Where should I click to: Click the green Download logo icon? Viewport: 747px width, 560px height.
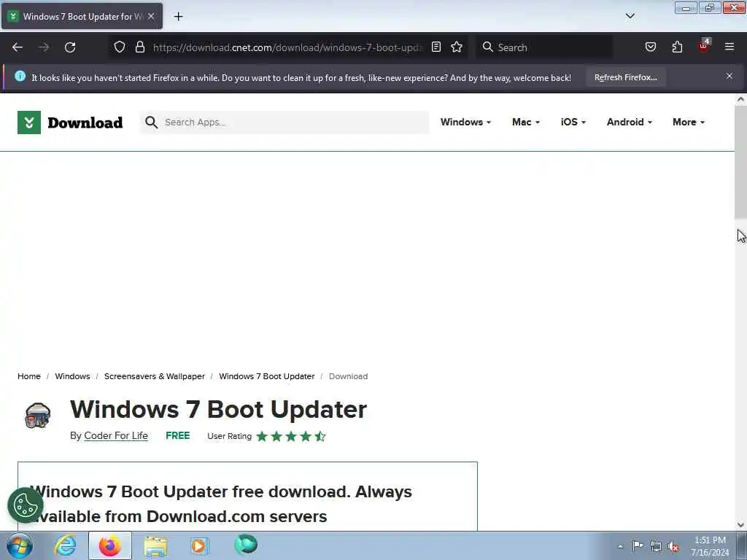29,122
